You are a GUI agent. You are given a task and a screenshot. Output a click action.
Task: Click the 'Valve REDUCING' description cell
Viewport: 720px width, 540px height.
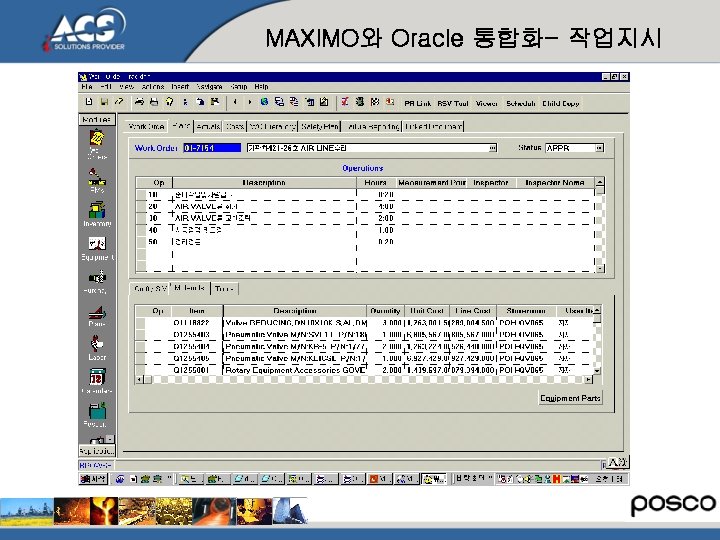pyautogui.click(x=295, y=323)
